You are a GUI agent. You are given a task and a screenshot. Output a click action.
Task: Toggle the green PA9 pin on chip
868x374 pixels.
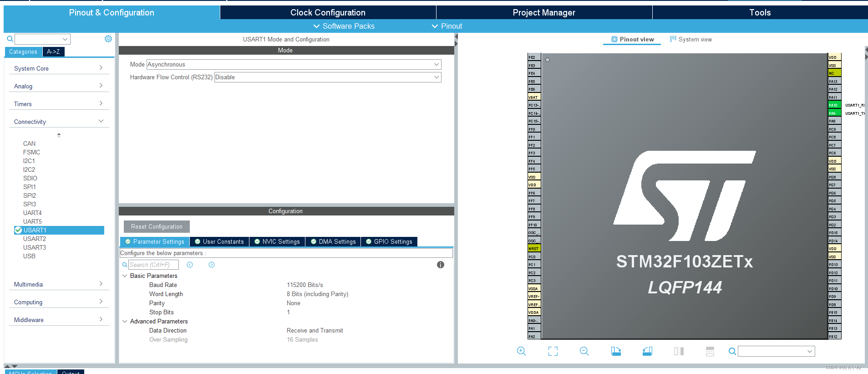pos(834,113)
